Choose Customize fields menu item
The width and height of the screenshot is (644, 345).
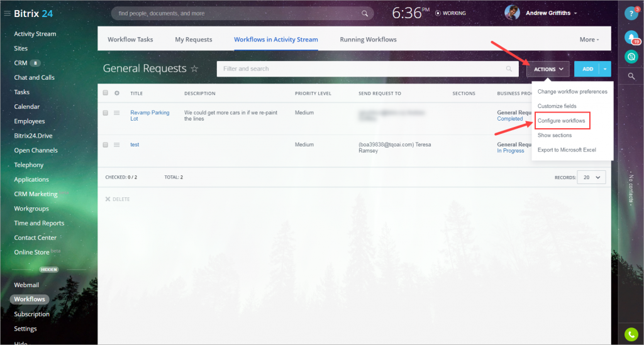tap(557, 106)
